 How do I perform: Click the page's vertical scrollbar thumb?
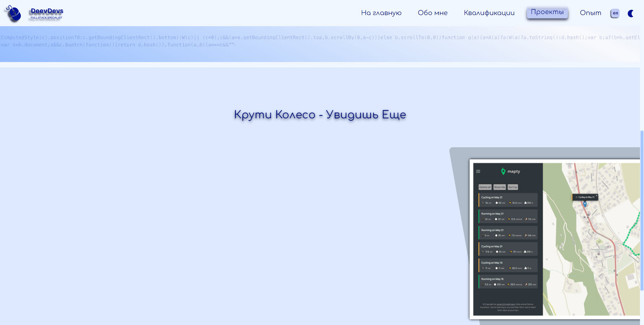[642, 210]
